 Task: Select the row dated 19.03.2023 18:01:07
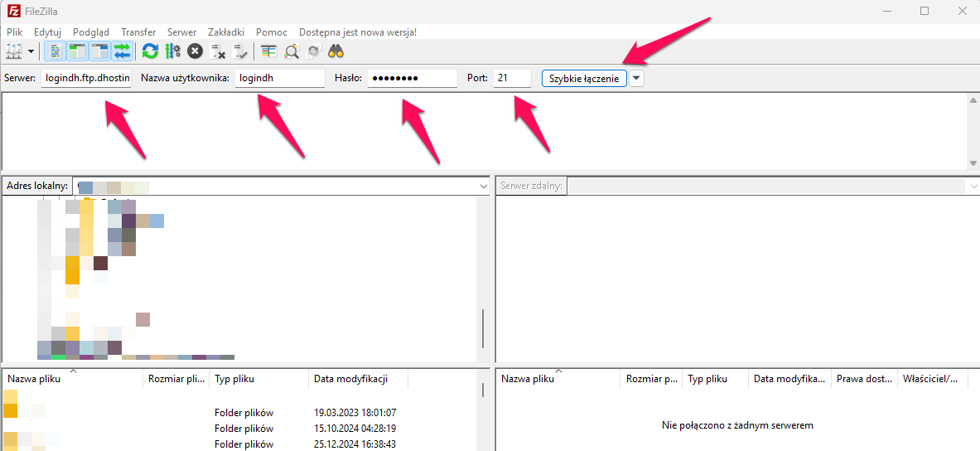coord(240,413)
